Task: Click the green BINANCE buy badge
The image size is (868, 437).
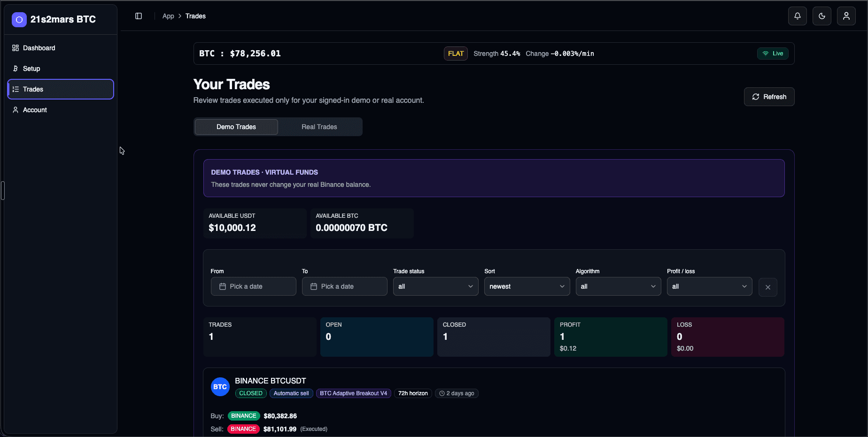Action: pos(244,416)
